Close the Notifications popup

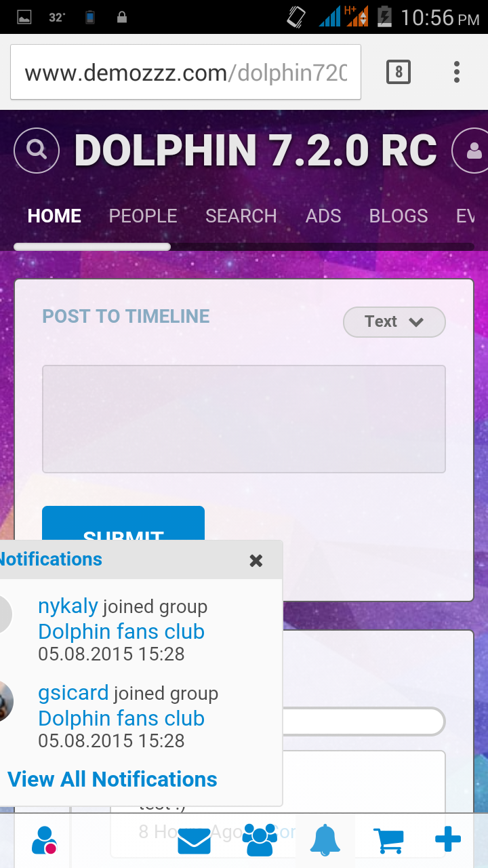coord(256,560)
